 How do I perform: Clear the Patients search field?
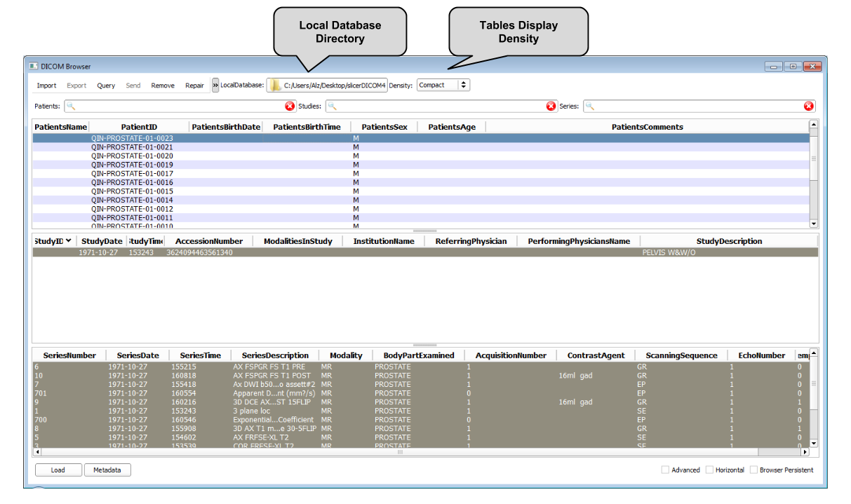click(290, 106)
